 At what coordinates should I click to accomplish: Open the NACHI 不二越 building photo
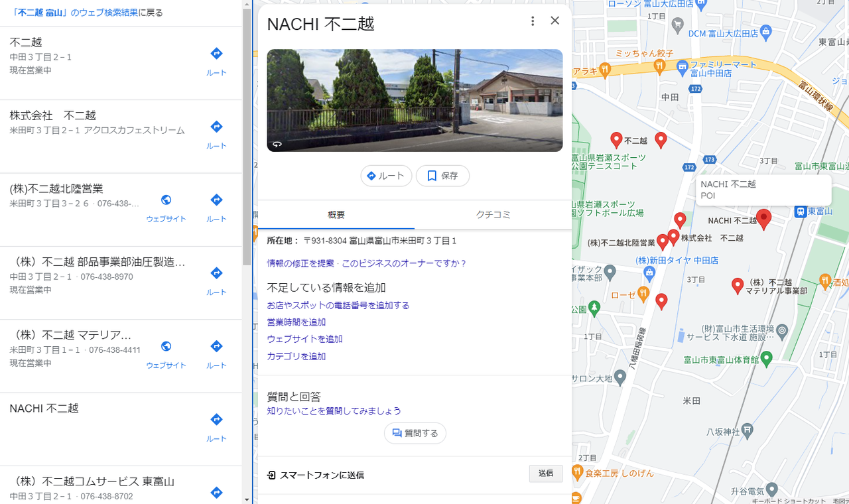click(415, 100)
